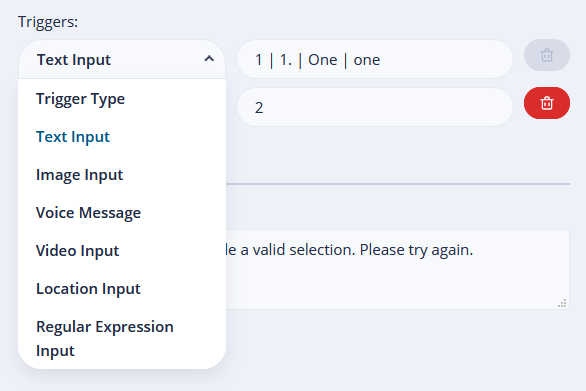Collapse the dropdown using the up chevron
The width and height of the screenshot is (586, 391).
click(x=209, y=59)
